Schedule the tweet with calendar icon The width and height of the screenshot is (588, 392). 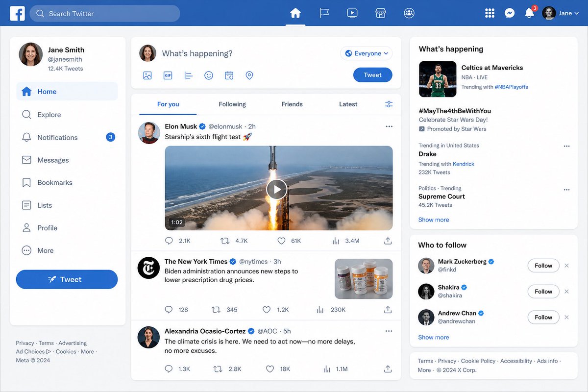(229, 75)
